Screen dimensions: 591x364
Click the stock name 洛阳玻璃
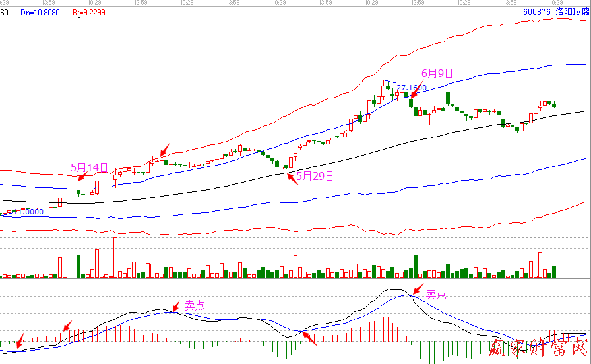[571, 12]
